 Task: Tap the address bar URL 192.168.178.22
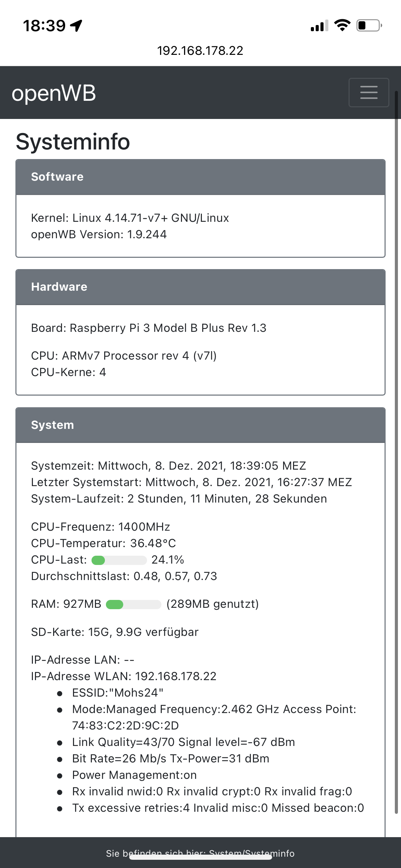(x=200, y=51)
